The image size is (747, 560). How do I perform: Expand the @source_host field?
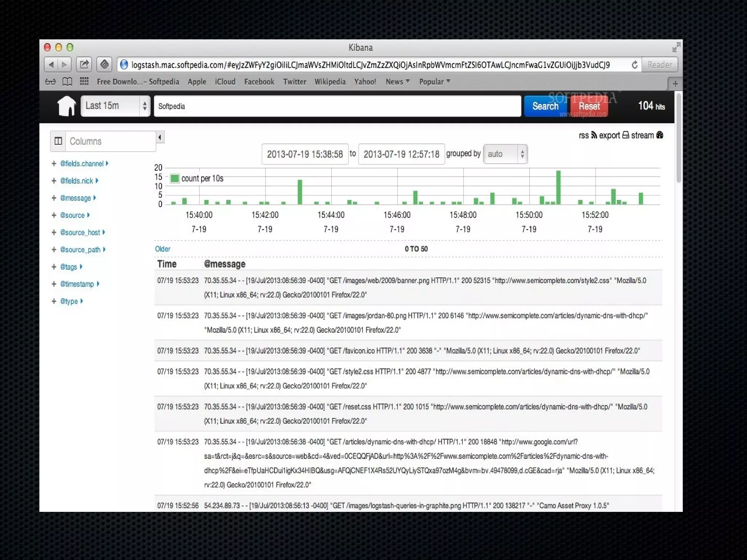tap(104, 232)
